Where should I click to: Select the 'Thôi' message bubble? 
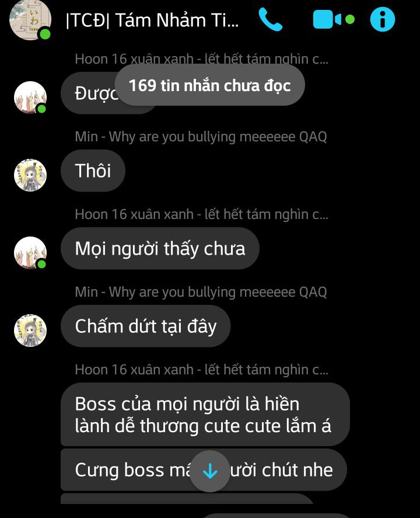[x=93, y=171]
